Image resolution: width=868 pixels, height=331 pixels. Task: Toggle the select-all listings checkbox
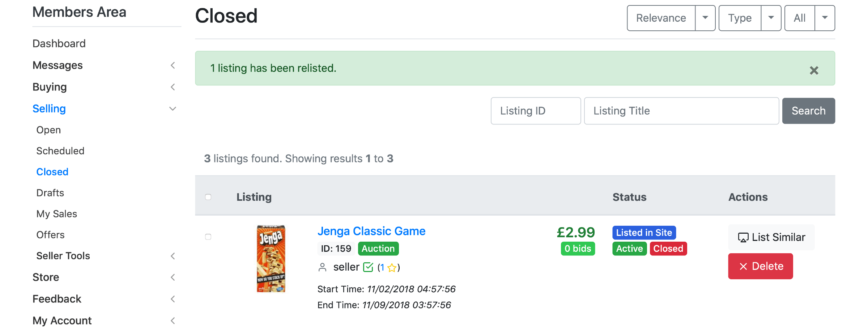coord(208,197)
